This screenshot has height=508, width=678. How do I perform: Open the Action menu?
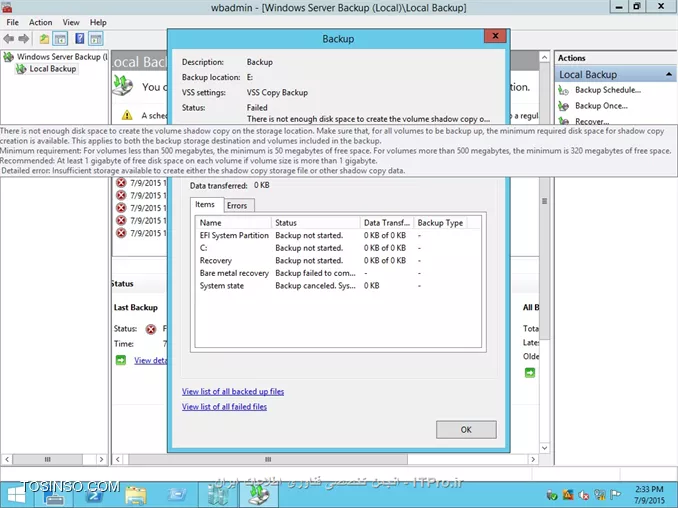[x=40, y=22]
